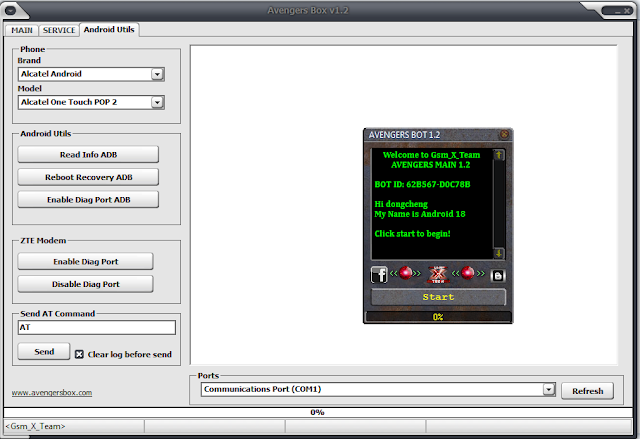
Task: Select the Android Utils tab
Action: point(109,29)
